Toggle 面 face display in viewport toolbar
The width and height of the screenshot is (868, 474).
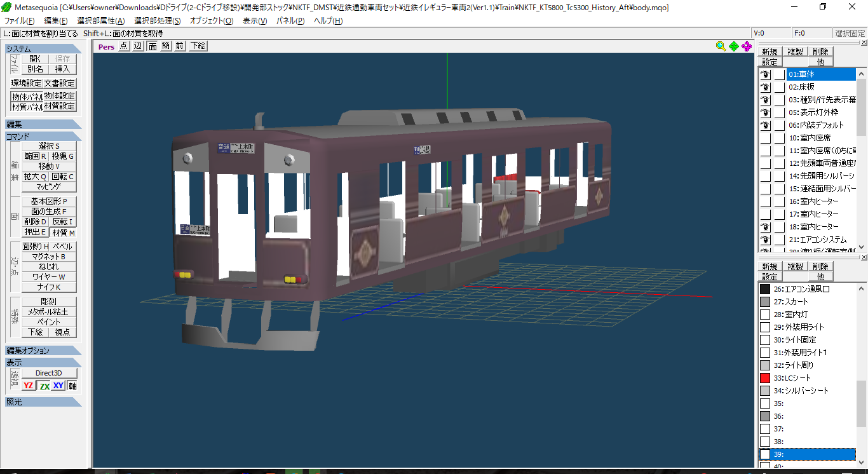153,46
